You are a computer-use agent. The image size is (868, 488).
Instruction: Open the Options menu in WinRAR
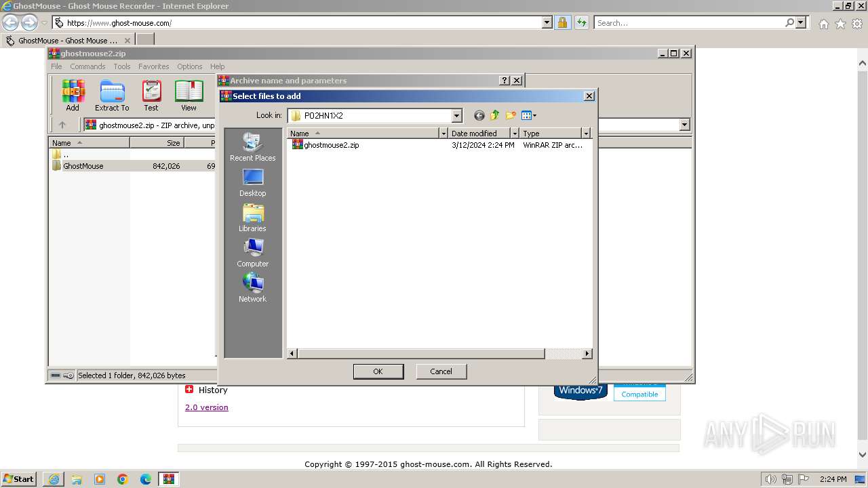[190, 66]
